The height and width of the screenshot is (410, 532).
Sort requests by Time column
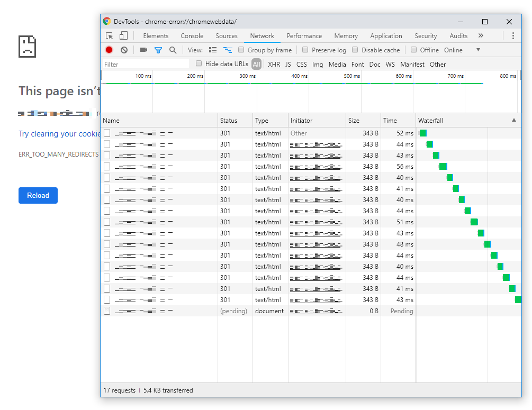pos(398,121)
